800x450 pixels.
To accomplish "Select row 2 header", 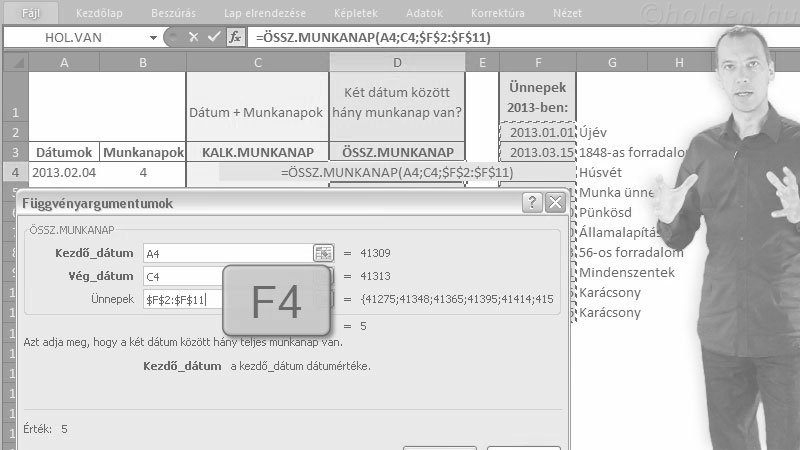I will 15,132.
